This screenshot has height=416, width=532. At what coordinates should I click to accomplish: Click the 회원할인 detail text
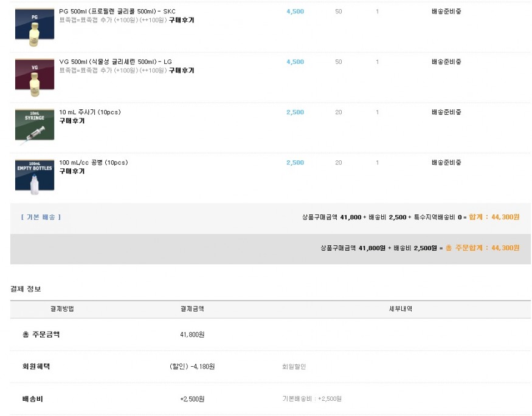294,367
